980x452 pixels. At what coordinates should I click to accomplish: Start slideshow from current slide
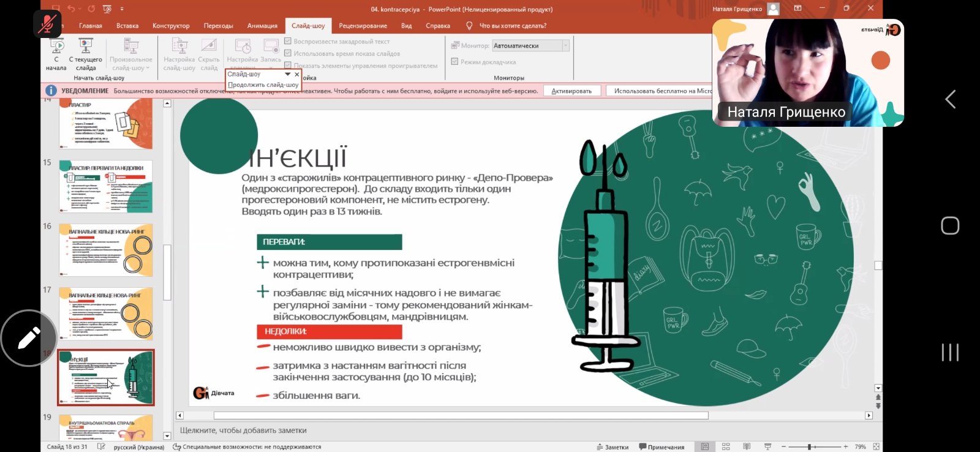(86, 55)
